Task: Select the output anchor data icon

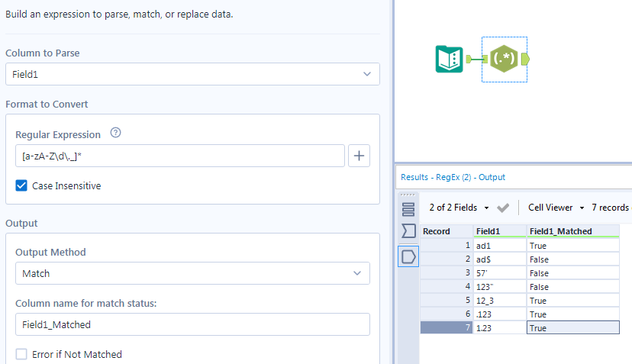Action: pos(408,256)
